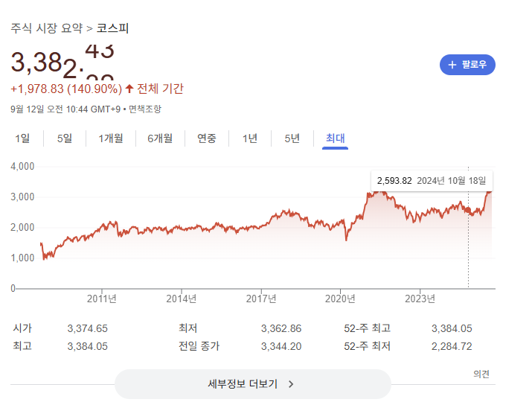Click the 전체 기간 label
532x402 pixels.
(160, 89)
